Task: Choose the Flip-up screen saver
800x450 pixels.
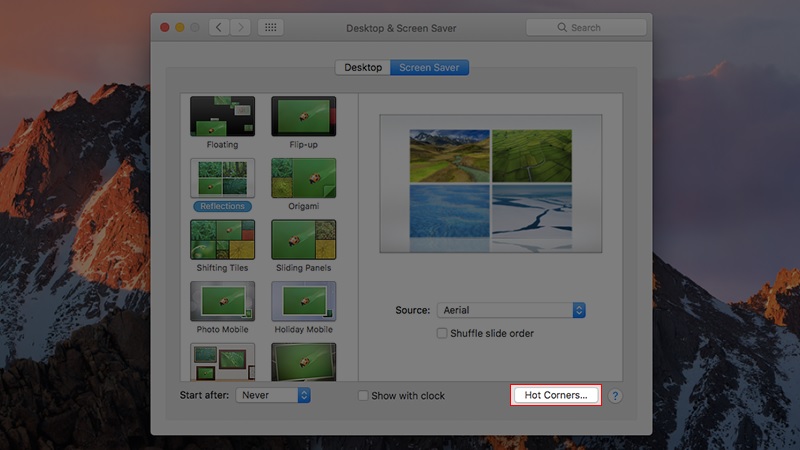Action: click(303, 116)
